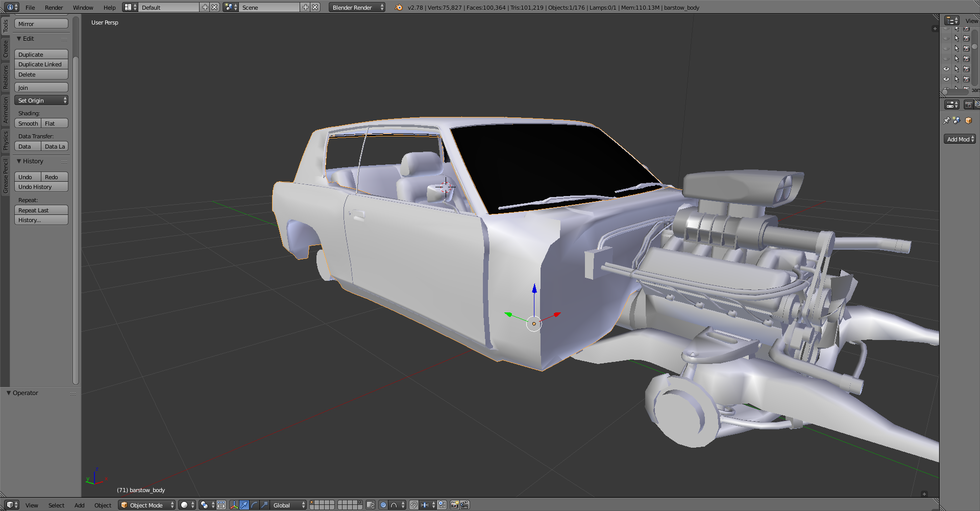Open the Blender Render engine dropdown

(x=357, y=8)
